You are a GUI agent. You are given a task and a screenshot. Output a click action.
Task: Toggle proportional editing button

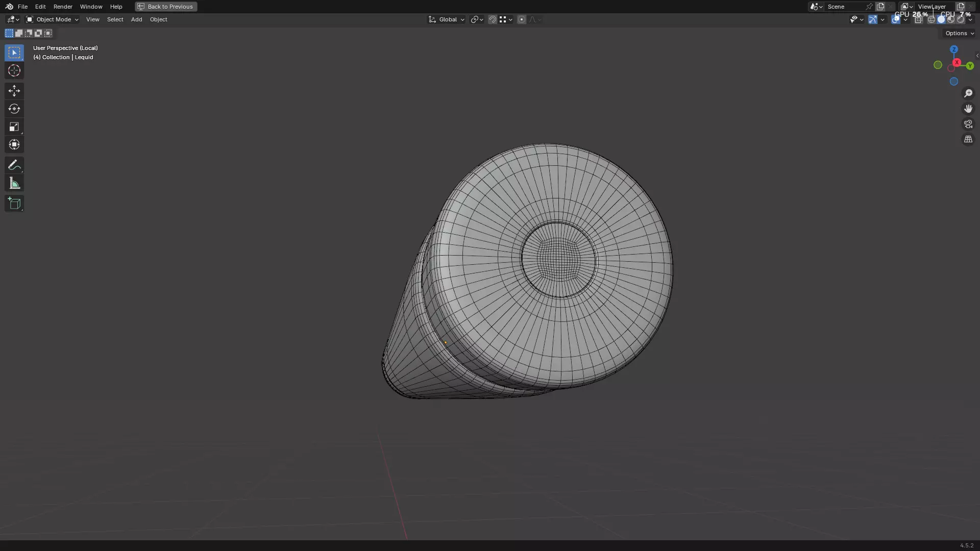click(x=521, y=19)
